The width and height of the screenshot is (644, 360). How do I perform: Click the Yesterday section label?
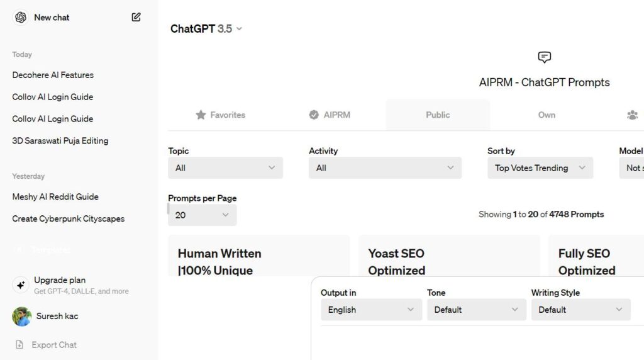point(28,176)
